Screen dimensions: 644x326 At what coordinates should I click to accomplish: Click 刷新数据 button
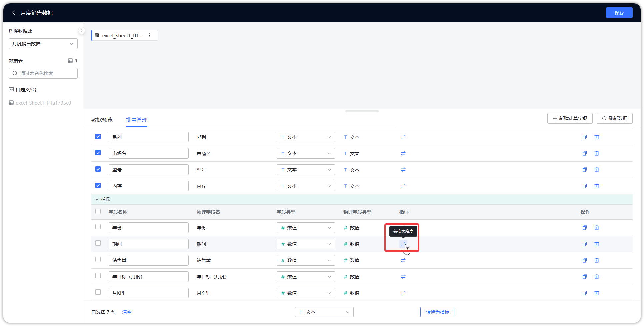click(614, 118)
